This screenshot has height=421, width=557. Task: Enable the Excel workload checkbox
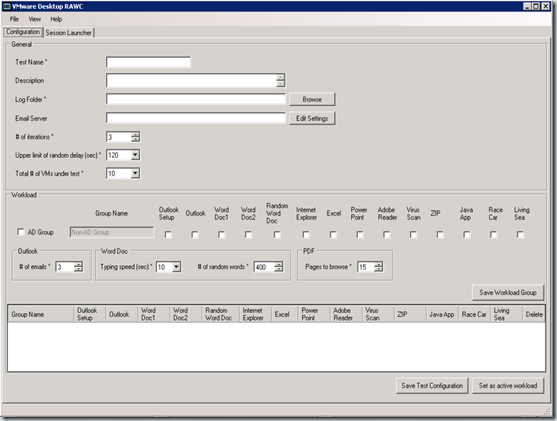tap(333, 235)
